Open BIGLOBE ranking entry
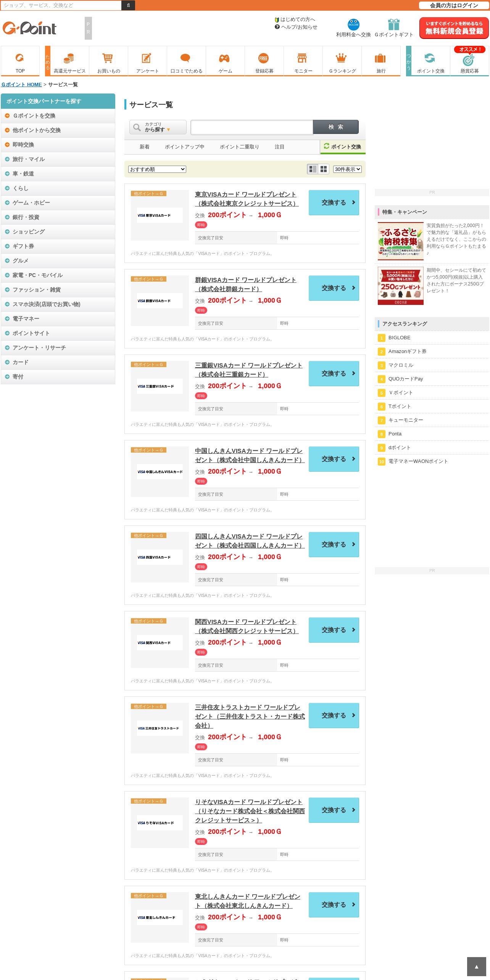 coord(399,338)
